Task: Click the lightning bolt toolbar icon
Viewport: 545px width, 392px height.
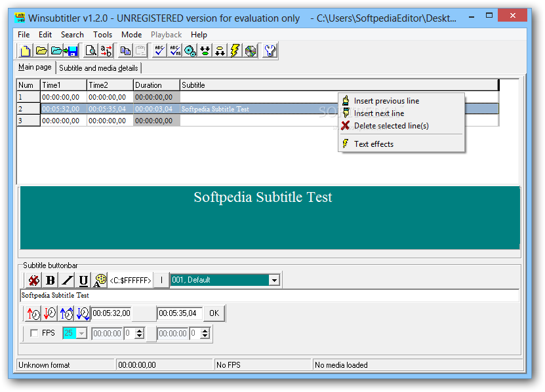Action: point(235,50)
